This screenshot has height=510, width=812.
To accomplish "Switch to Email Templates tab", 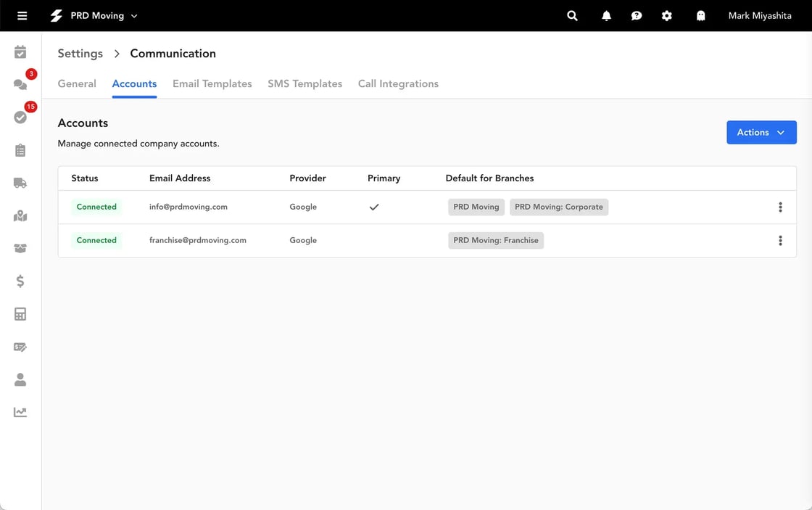I will (x=212, y=83).
